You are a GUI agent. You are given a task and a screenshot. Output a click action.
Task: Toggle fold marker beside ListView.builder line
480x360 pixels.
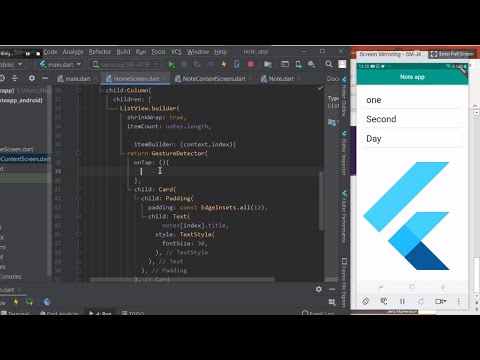point(78,108)
